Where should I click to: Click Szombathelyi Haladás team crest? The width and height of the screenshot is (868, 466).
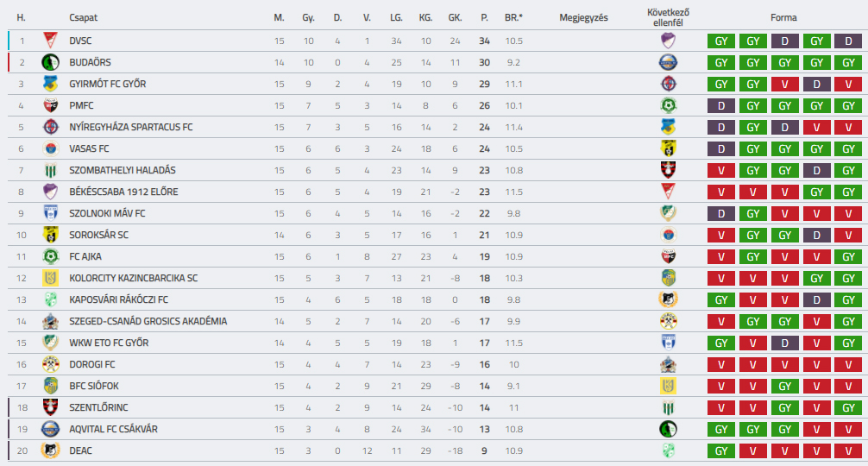pos(50,170)
